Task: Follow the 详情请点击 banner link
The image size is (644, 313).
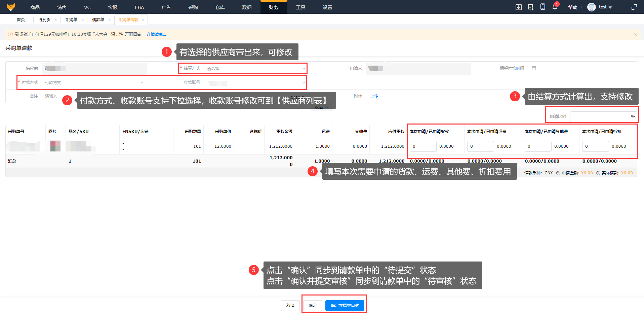Action: 157,34
